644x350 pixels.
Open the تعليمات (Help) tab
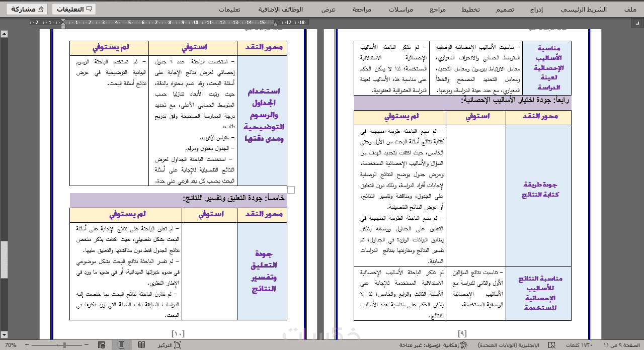click(x=229, y=10)
